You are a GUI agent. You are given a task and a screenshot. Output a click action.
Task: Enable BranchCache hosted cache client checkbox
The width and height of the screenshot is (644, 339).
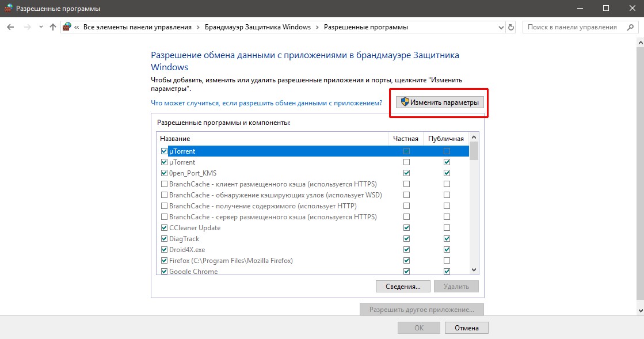[x=164, y=184]
